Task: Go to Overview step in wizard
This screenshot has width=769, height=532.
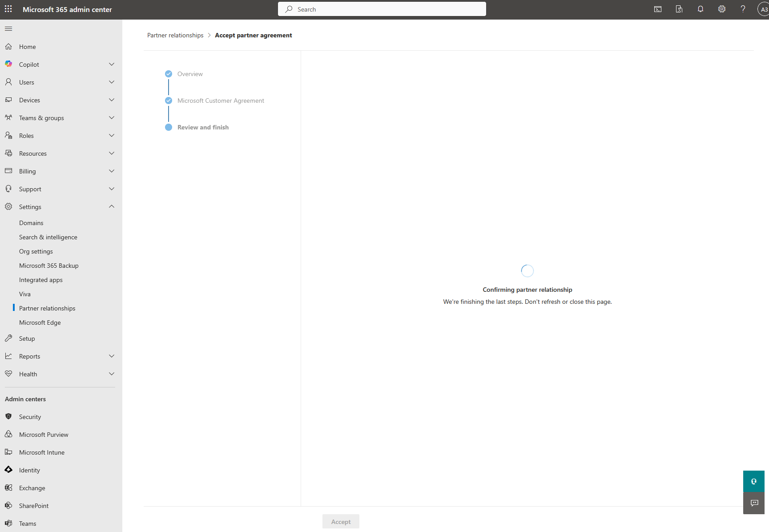Action: [x=190, y=74]
